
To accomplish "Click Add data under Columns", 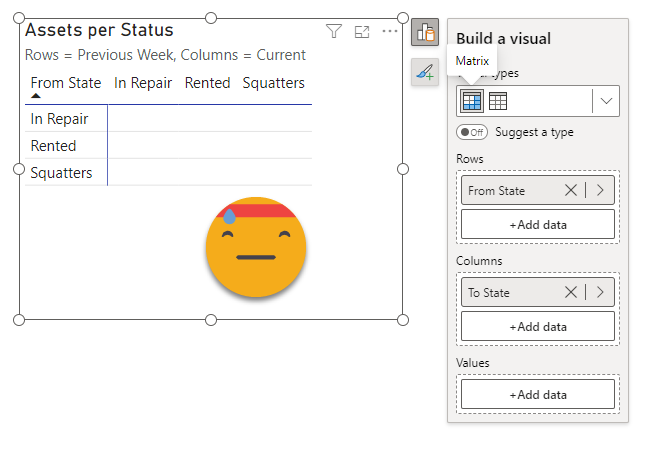I will (537, 326).
